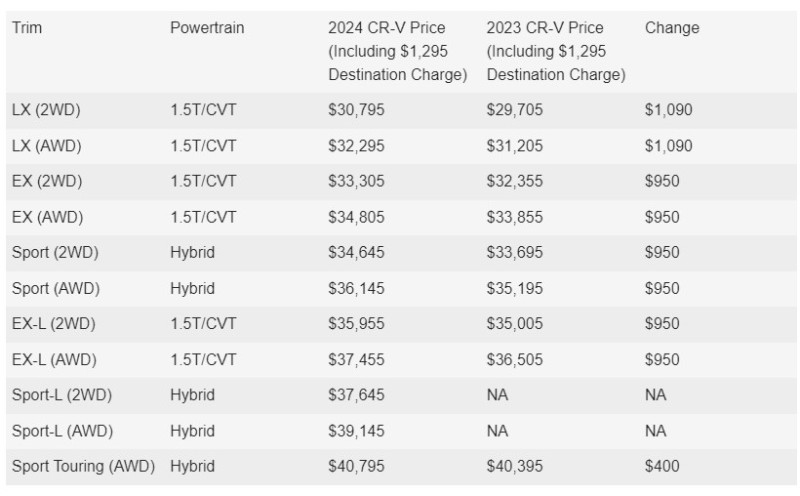800x496 pixels.
Task: Click the $29,705 price cell
Action: coord(515,110)
